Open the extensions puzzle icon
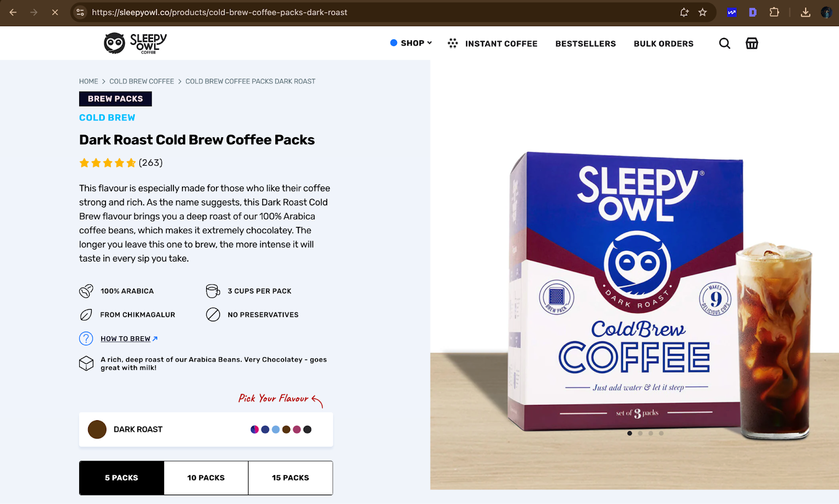 click(x=774, y=12)
